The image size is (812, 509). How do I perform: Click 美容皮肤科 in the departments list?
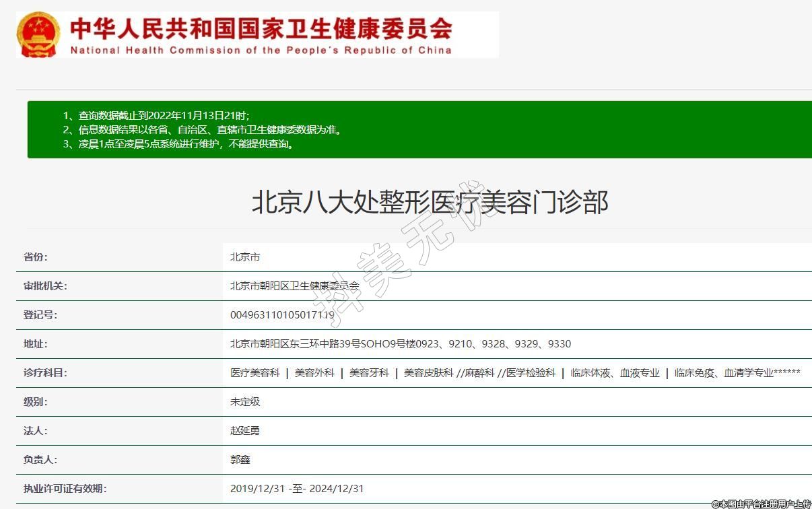pyautogui.click(x=428, y=373)
